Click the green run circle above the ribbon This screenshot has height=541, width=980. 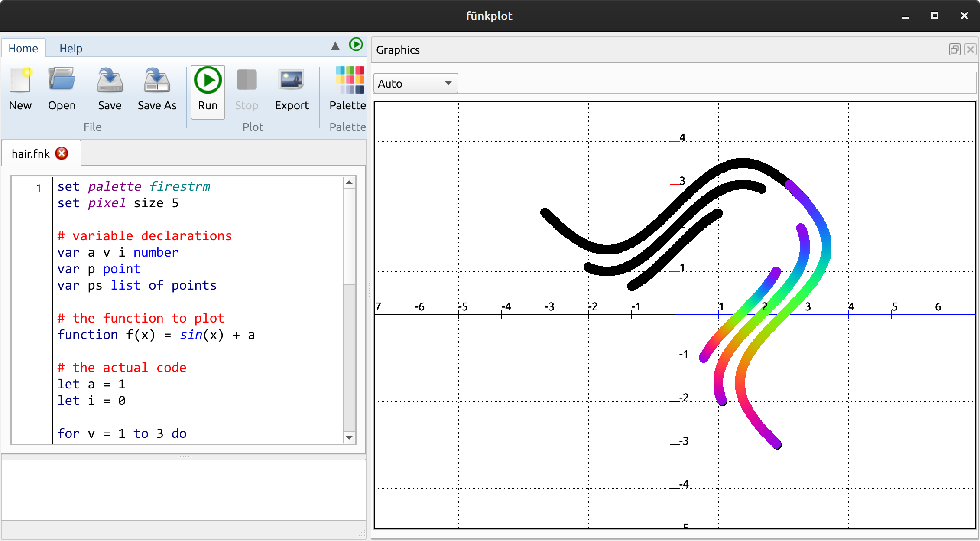(x=356, y=45)
